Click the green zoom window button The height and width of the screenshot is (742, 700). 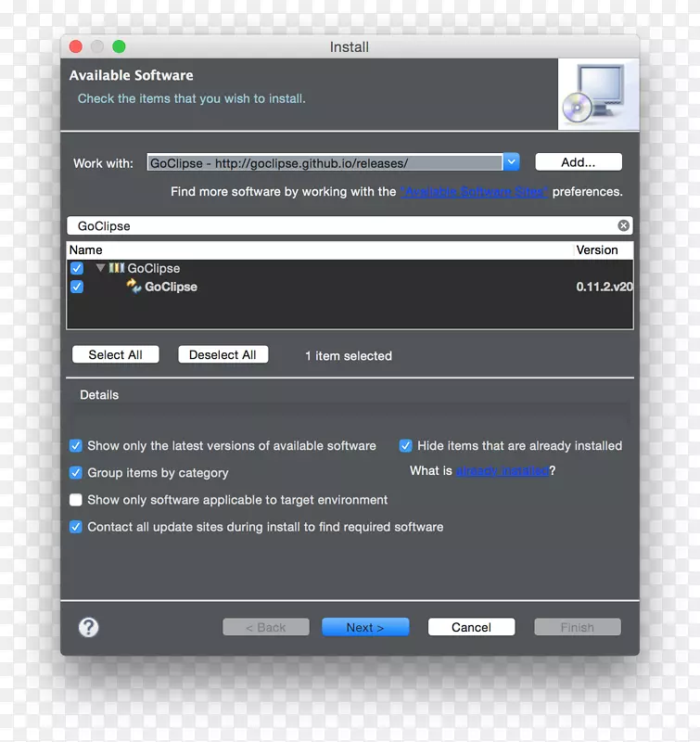pos(119,46)
